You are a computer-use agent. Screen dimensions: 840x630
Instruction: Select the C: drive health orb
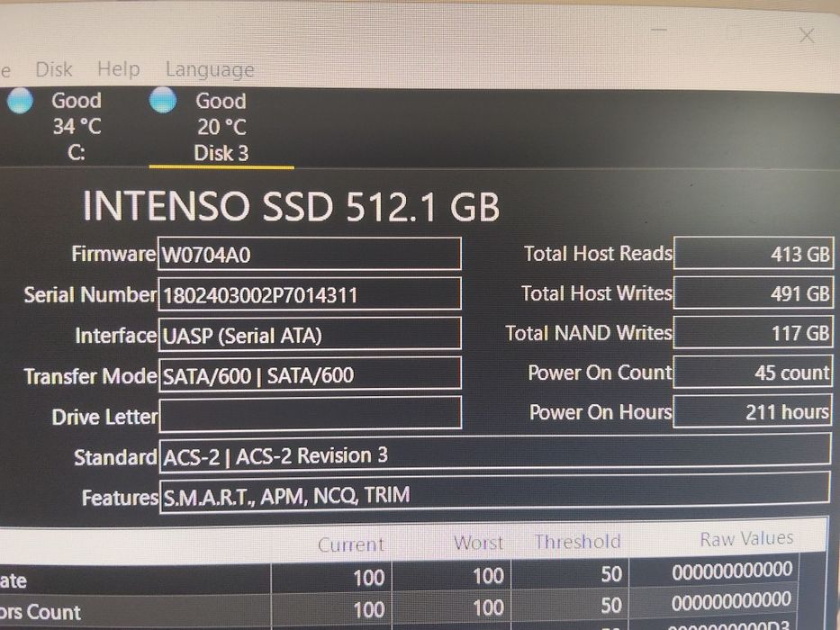[x=21, y=100]
